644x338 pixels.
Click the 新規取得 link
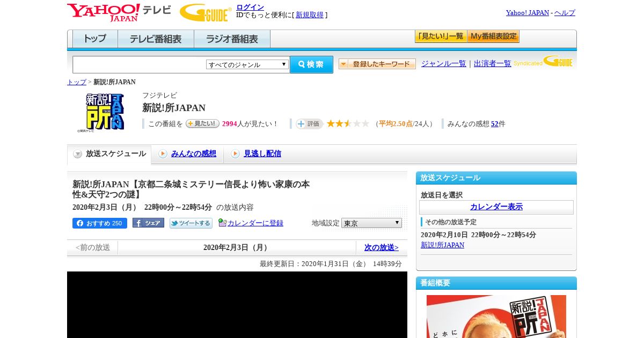[x=310, y=15]
